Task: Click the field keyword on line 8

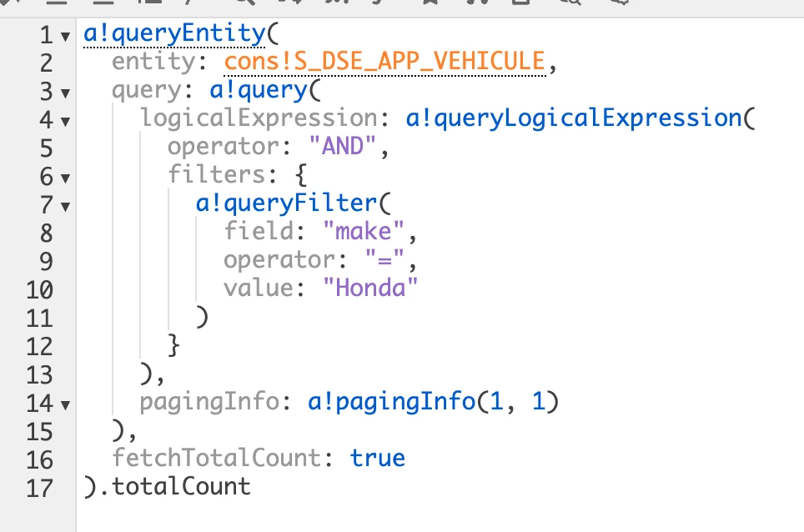Action: coord(258,232)
